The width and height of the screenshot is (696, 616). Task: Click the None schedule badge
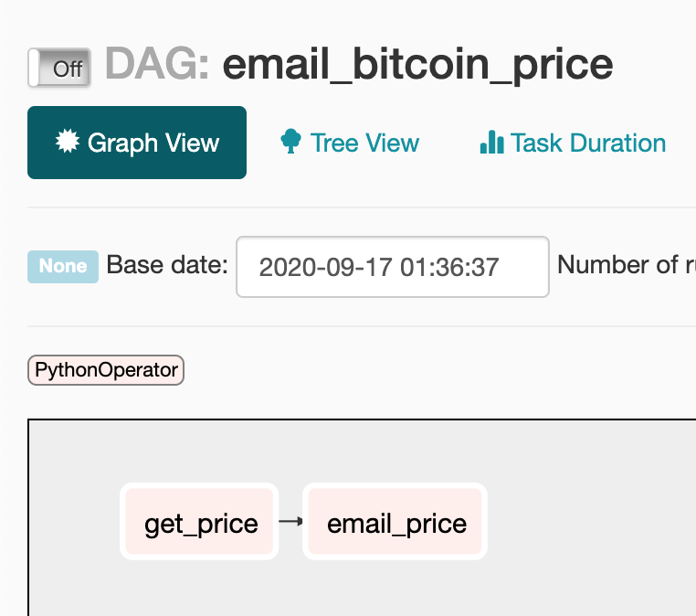(x=63, y=267)
